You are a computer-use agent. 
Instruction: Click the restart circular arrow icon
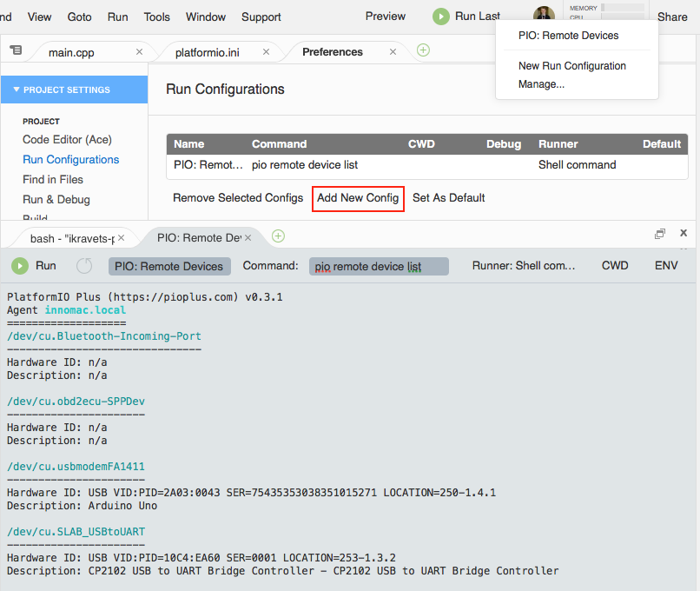84,266
